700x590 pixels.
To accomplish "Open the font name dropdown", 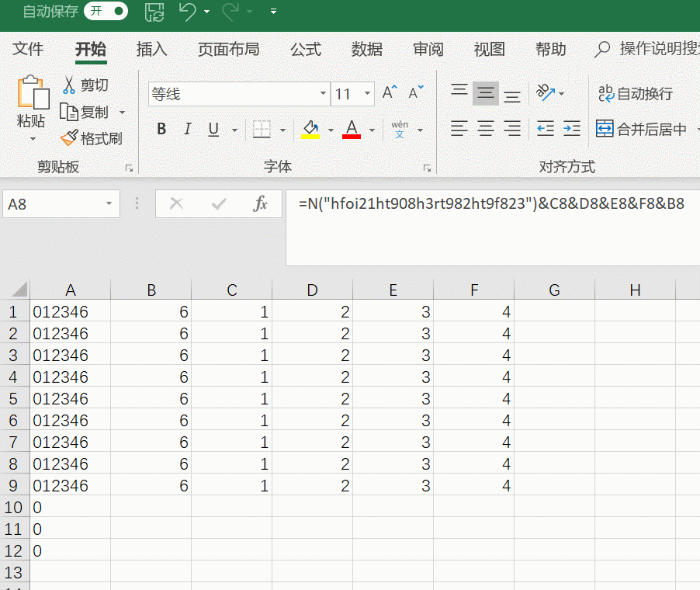I will click(x=324, y=94).
